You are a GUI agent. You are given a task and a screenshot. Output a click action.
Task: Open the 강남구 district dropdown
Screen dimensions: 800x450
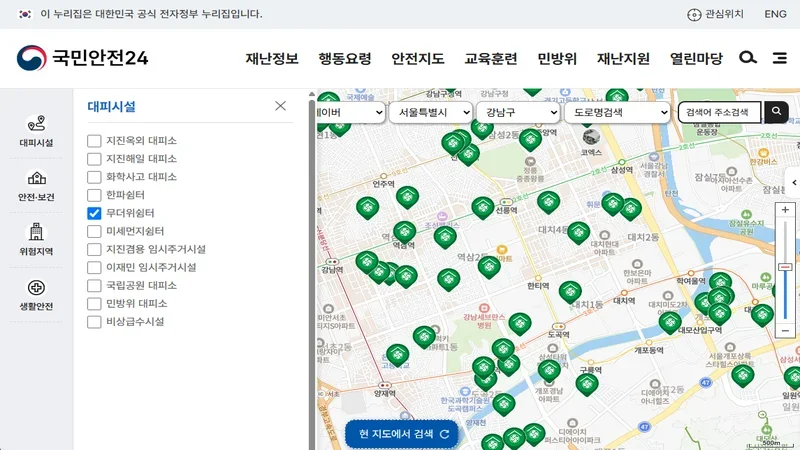coord(518,112)
